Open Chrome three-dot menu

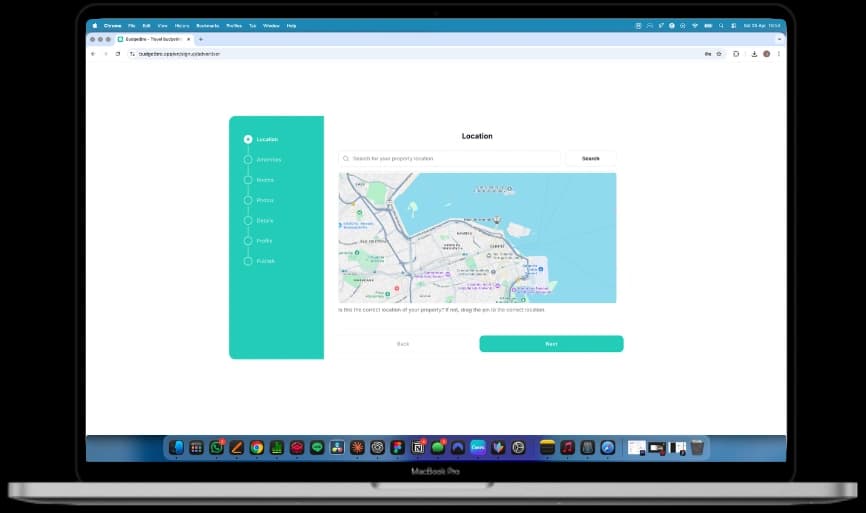pos(779,54)
